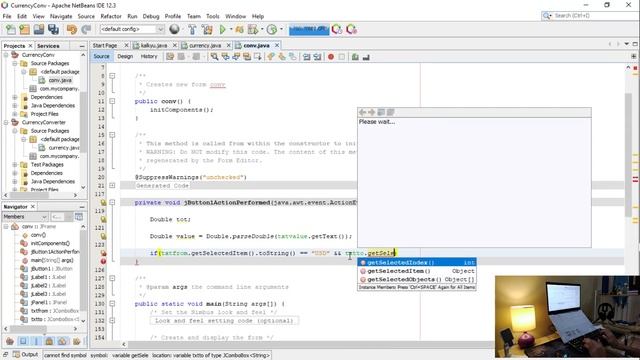Click the Previous Bookmark icon in editor toolbar
This screenshot has width=640, height=360.
(x=271, y=57)
